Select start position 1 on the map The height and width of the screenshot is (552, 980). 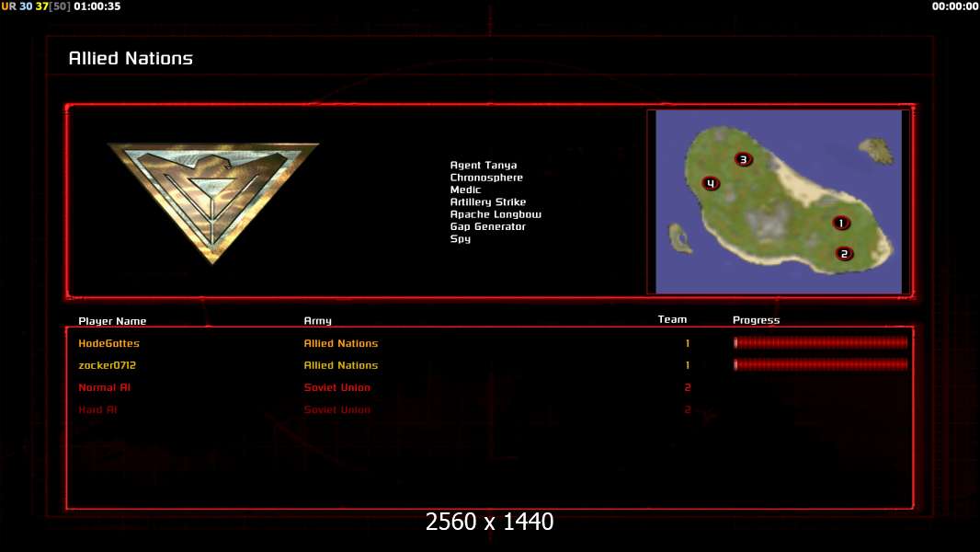pyautogui.click(x=841, y=224)
